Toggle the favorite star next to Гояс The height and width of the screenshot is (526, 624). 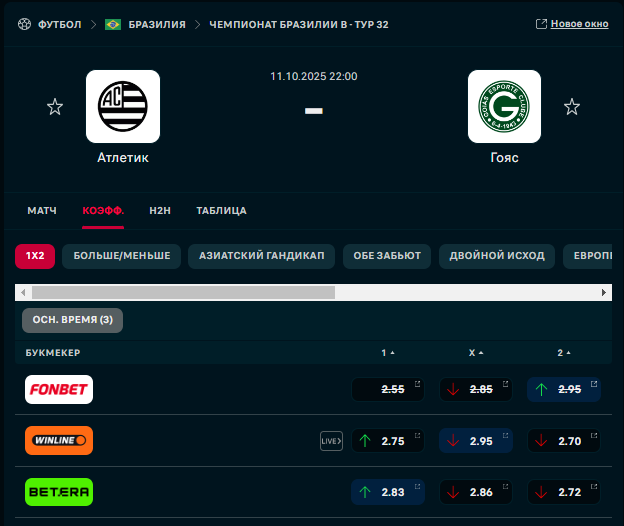click(571, 107)
